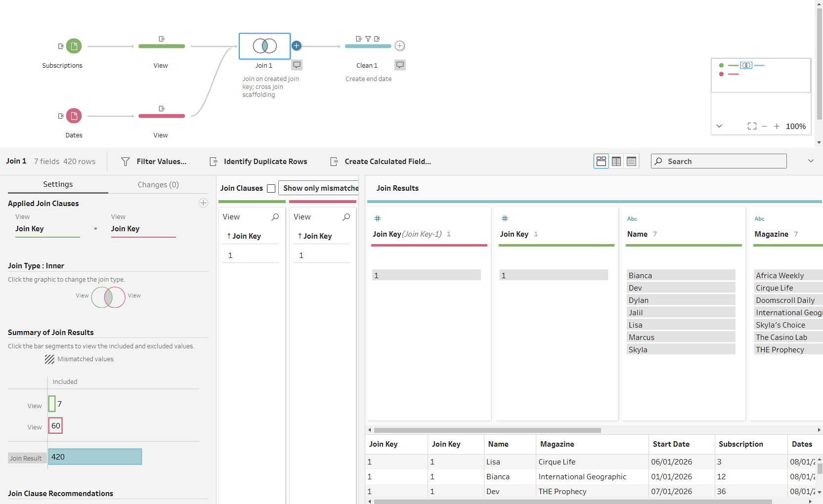Collapse the flow navigator mini-map
823x504 pixels.
(x=719, y=126)
